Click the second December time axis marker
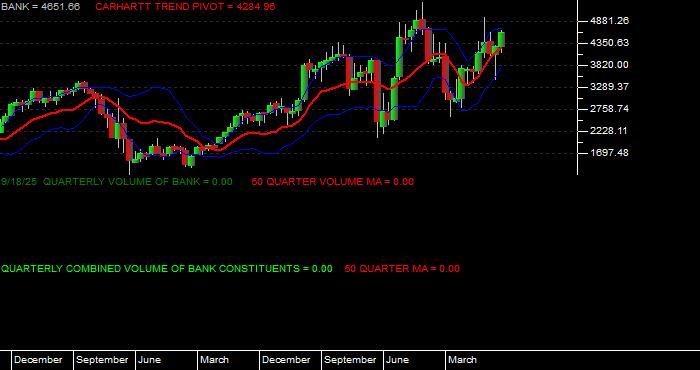This screenshot has height=370, width=700. coord(286,360)
